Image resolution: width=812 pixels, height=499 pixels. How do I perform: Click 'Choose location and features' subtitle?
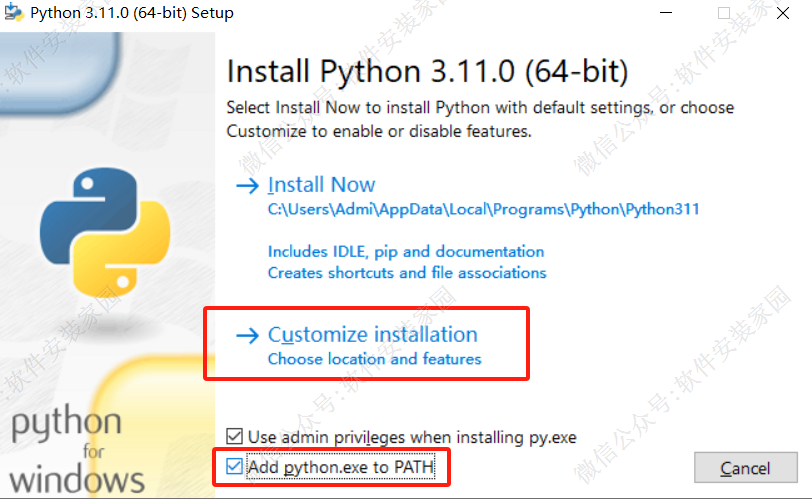click(374, 359)
